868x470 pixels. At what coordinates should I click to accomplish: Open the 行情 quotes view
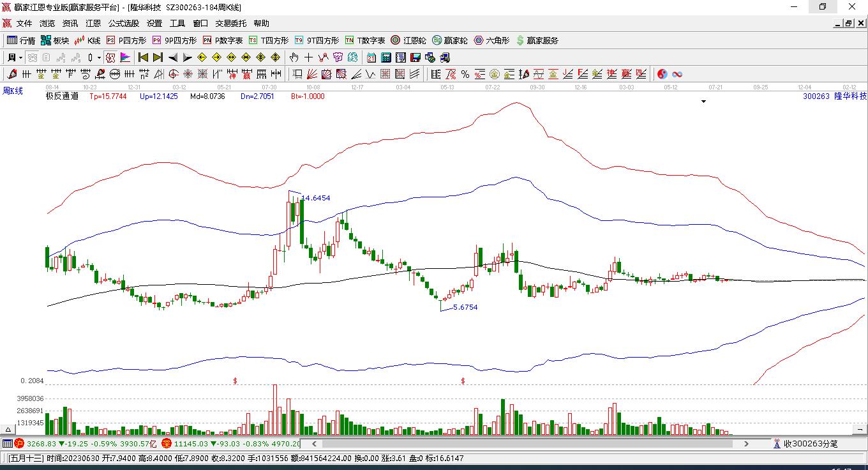point(21,40)
